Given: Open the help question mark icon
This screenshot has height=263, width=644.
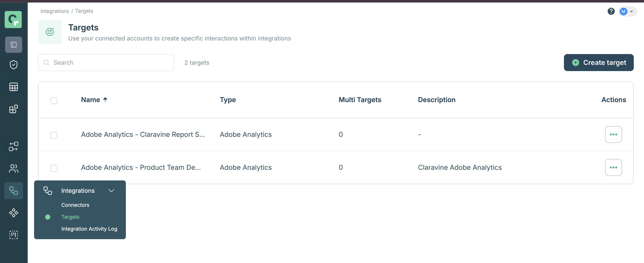Looking at the screenshot, I should click(x=611, y=11).
